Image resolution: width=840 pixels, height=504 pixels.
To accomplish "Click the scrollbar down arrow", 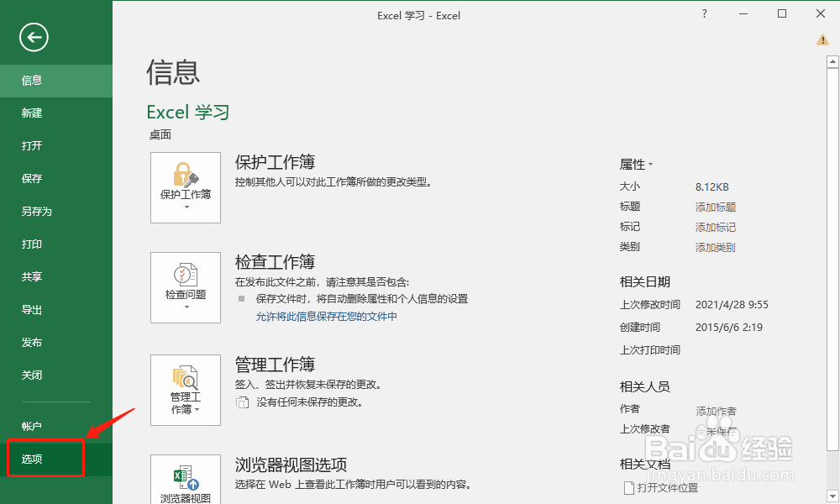I will [x=832, y=496].
